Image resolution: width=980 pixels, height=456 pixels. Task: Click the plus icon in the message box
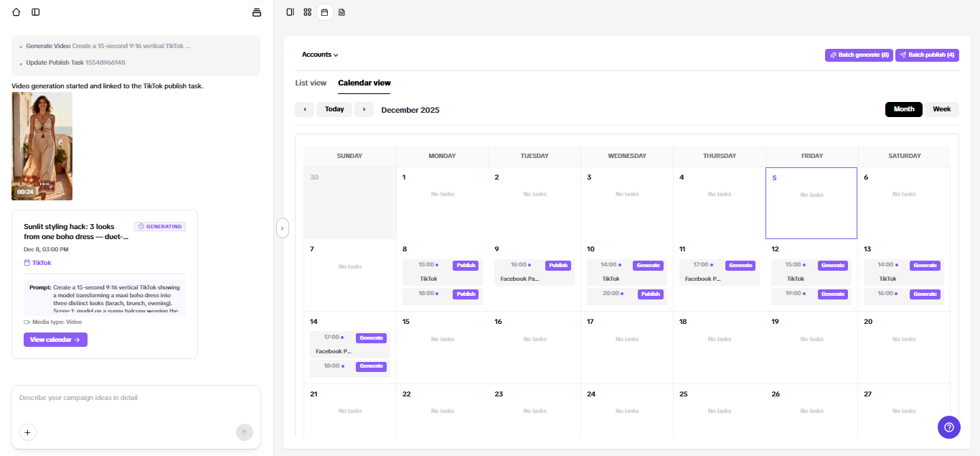(27, 432)
